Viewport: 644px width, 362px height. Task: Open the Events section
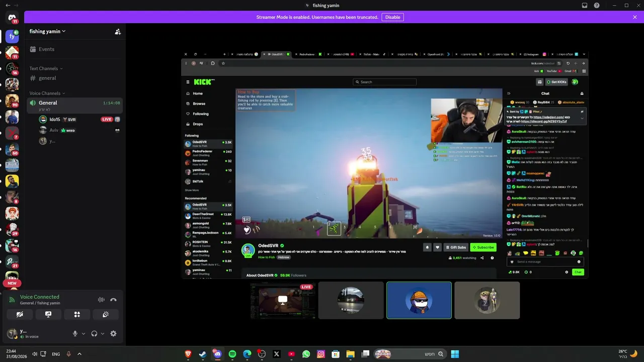coord(73,49)
